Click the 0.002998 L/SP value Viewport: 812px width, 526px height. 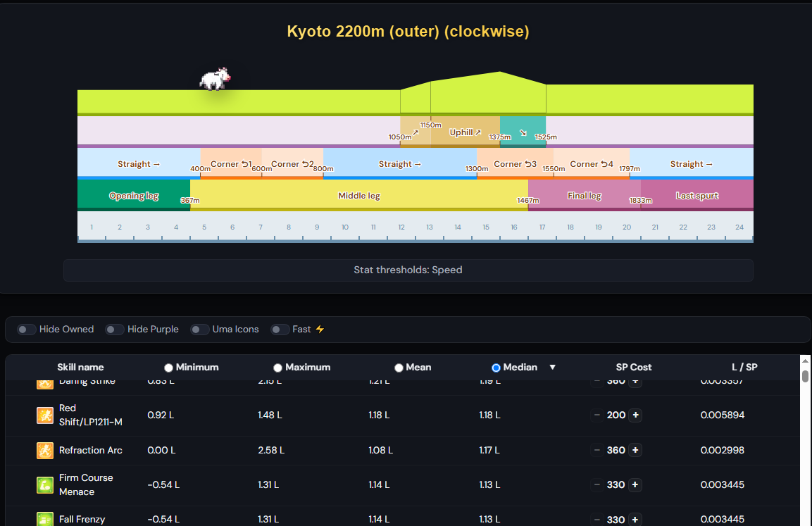pos(723,451)
